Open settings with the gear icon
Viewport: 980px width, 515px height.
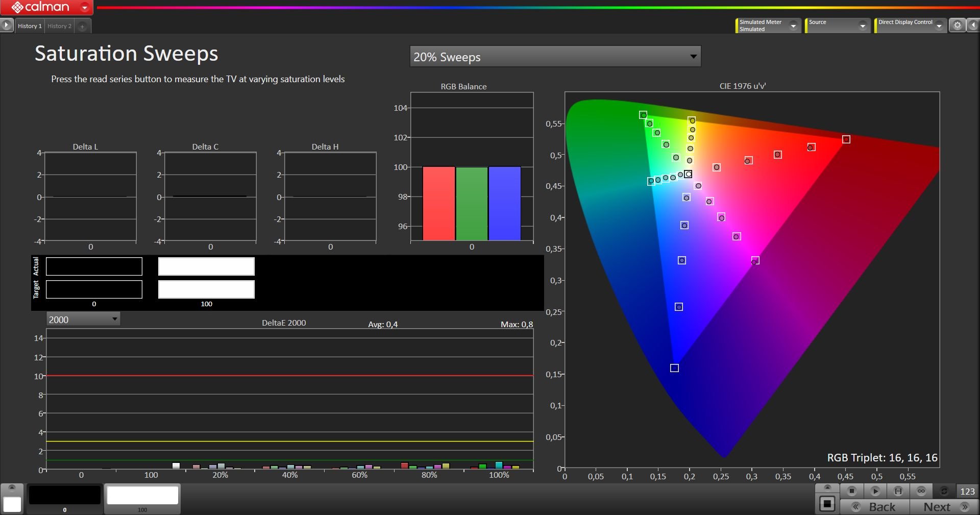(x=958, y=26)
